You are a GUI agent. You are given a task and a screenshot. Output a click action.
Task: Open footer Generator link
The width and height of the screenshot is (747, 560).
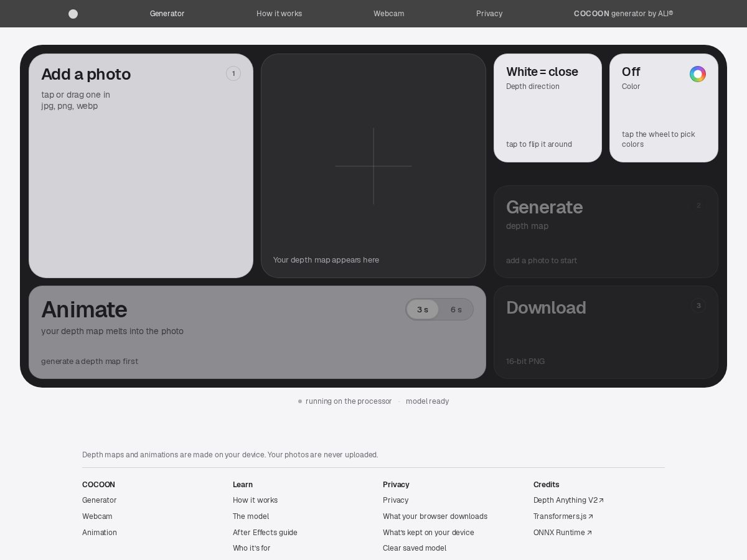coord(100,500)
